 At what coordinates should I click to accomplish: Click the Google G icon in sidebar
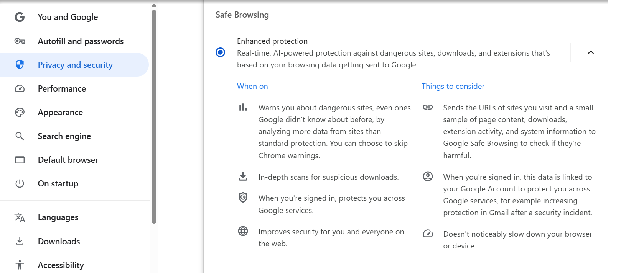[x=20, y=17]
